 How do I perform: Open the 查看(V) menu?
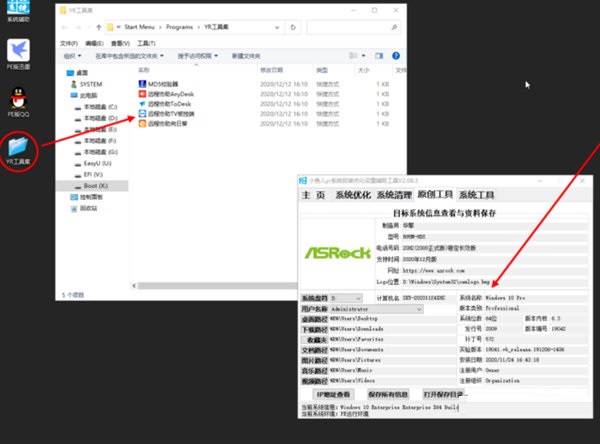coord(116,43)
